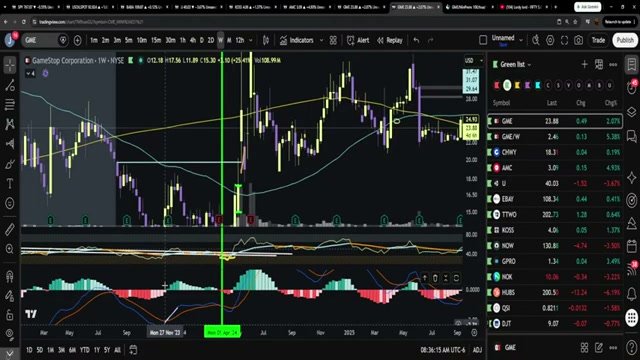640x360 pixels.
Task: Select the ruler measure tool
Action: 10,229
